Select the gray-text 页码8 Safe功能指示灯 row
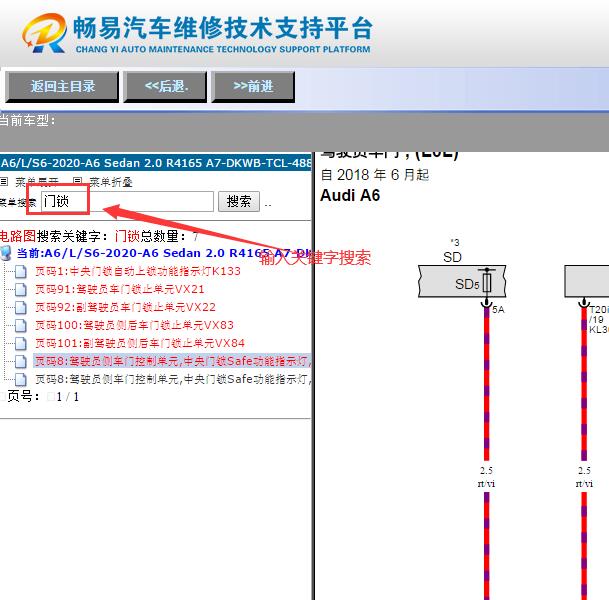609x600 pixels. 173,379
